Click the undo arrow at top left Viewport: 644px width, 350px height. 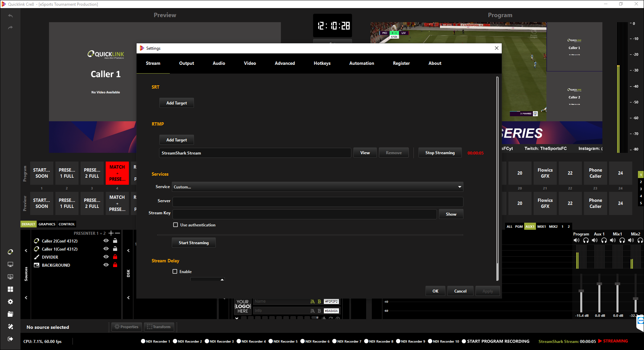point(10,16)
